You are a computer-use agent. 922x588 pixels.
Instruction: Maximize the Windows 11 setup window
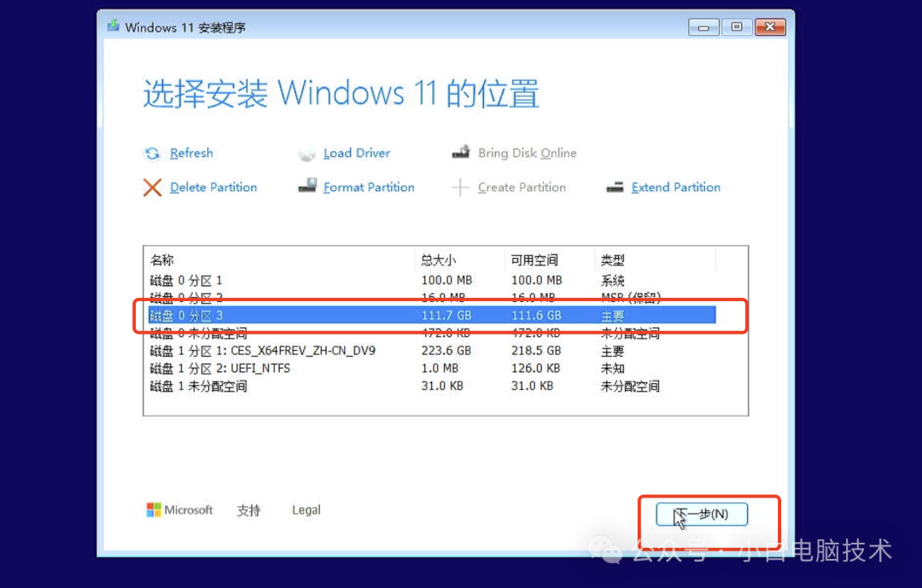click(x=736, y=27)
